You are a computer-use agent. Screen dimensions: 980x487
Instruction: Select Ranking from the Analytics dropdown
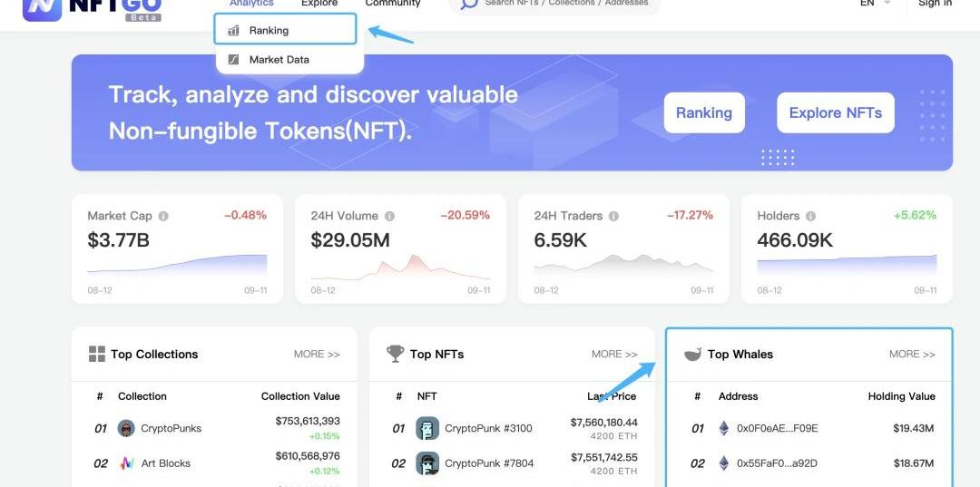pyautogui.click(x=269, y=30)
